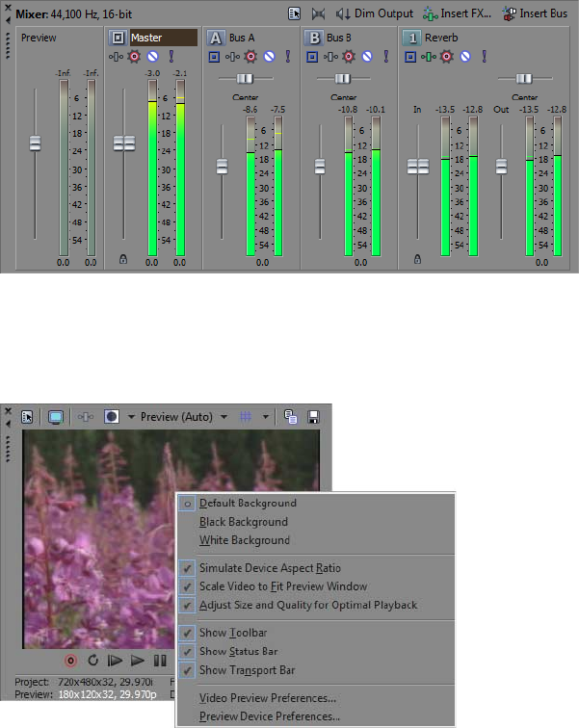Solo Bus A
Image resolution: width=579 pixels, height=728 pixels.
coord(288,57)
